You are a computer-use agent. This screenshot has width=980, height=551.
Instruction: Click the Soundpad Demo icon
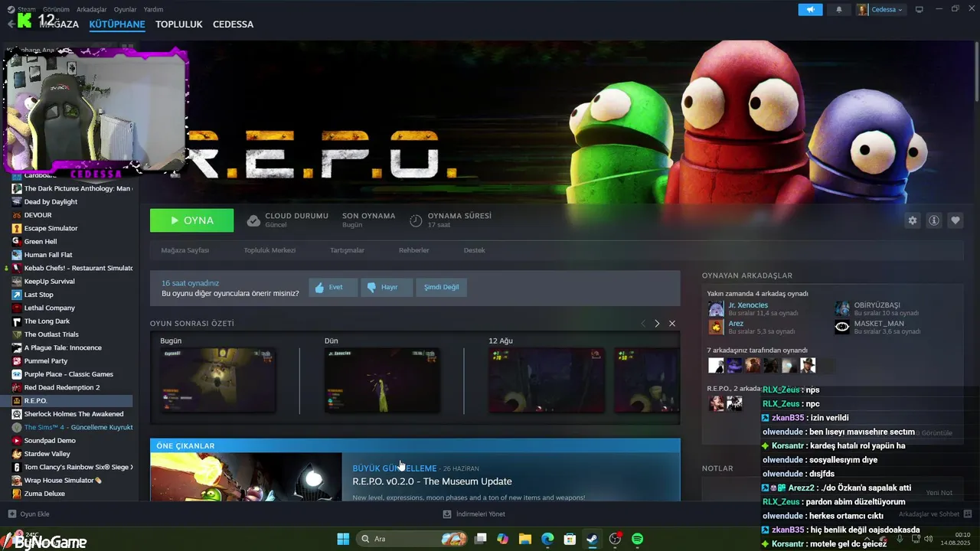(x=17, y=441)
